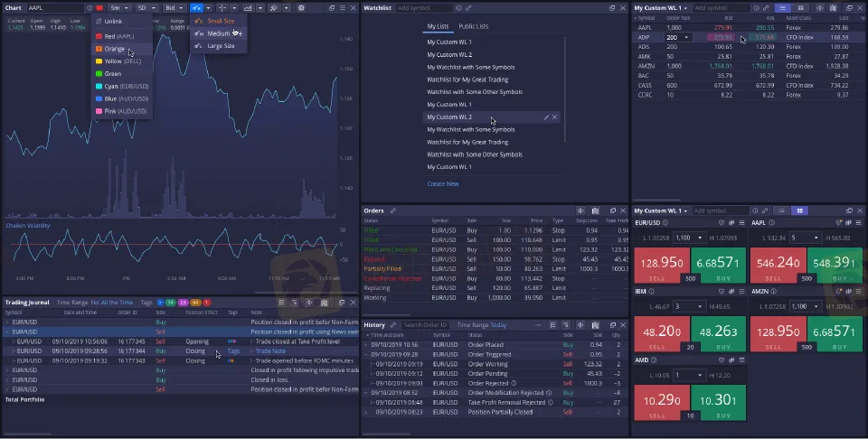Switch to the Public Lists tab
The height and width of the screenshot is (439, 868).
[x=474, y=27]
